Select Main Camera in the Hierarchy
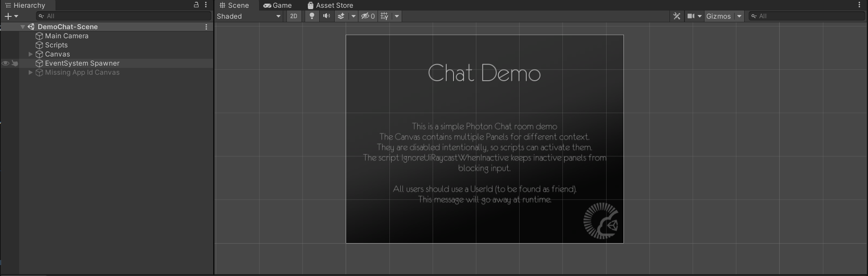The image size is (868, 276). coord(66,36)
